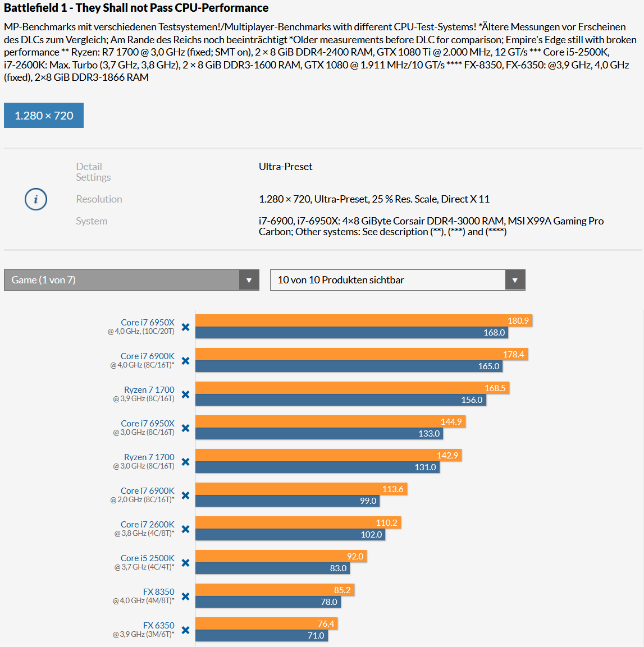Open the Ryzen 7 1700 @ 3,0 GHz link

(149, 457)
